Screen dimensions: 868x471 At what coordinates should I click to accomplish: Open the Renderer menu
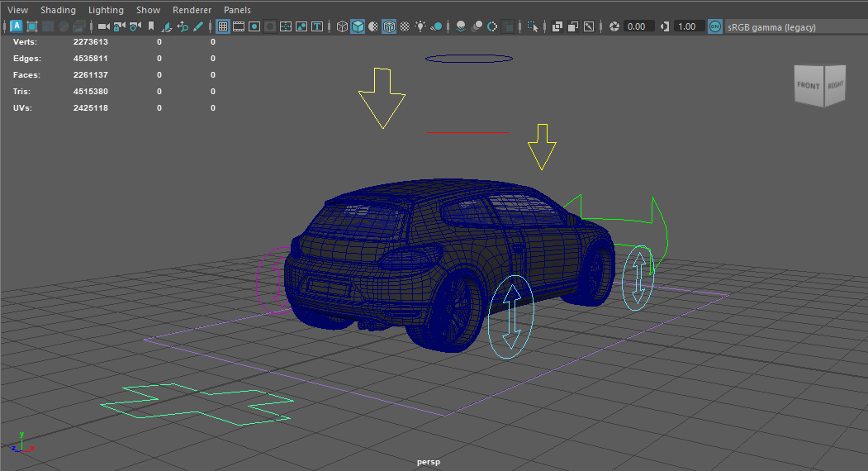pyautogui.click(x=192, y=10)
